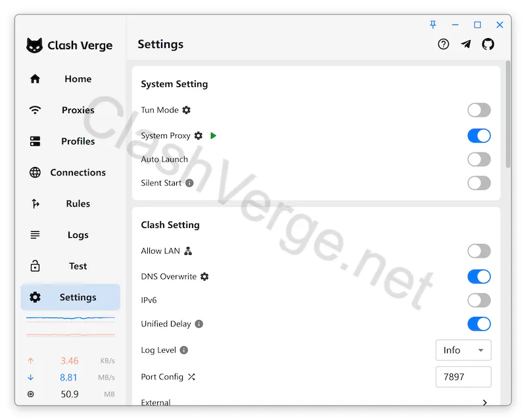Open the help documentation icon
The height and width of the screenshot is (420, 526).
tap(443, 44)
